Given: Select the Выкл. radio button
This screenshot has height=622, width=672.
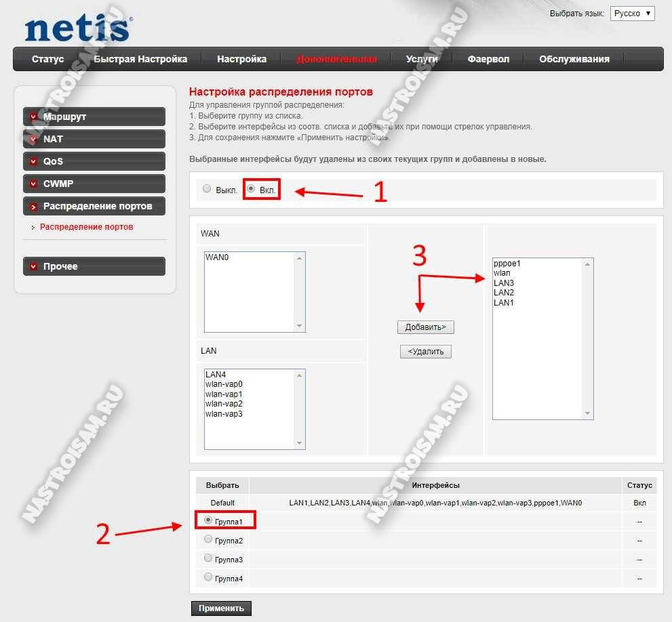Looking at the screenshot, I should click(207, 189).
